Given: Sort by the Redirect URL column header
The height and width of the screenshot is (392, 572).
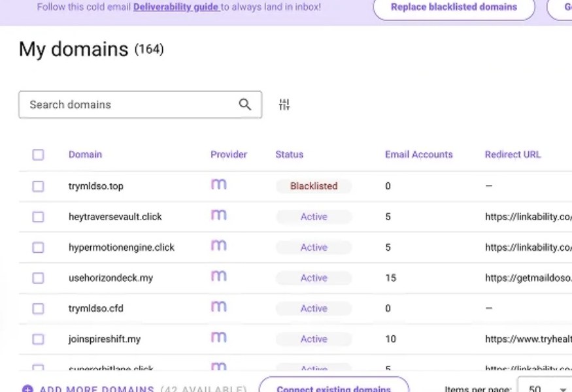Looking at the screenshot, I should (513, 155).
